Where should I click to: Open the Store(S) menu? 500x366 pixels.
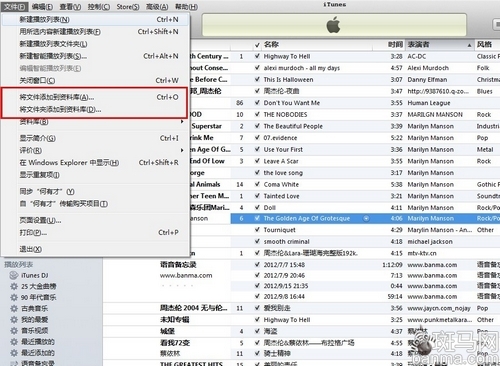tap(128, 7)
